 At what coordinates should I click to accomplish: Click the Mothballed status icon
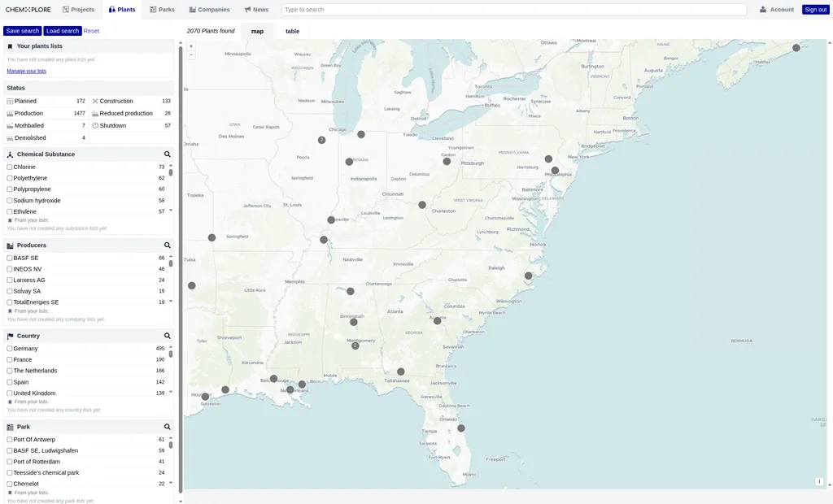[x=10, y=125]
